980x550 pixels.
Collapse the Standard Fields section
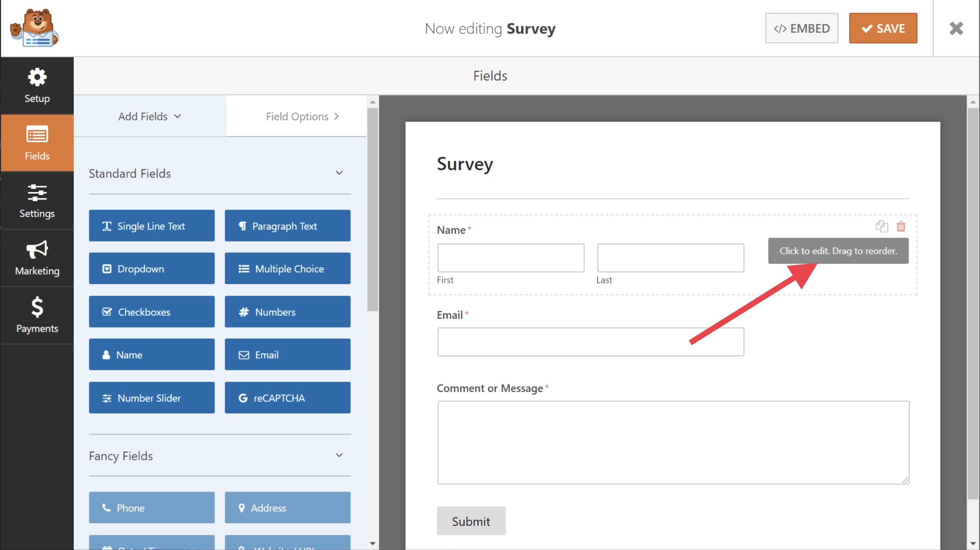[x=339, y=173]
